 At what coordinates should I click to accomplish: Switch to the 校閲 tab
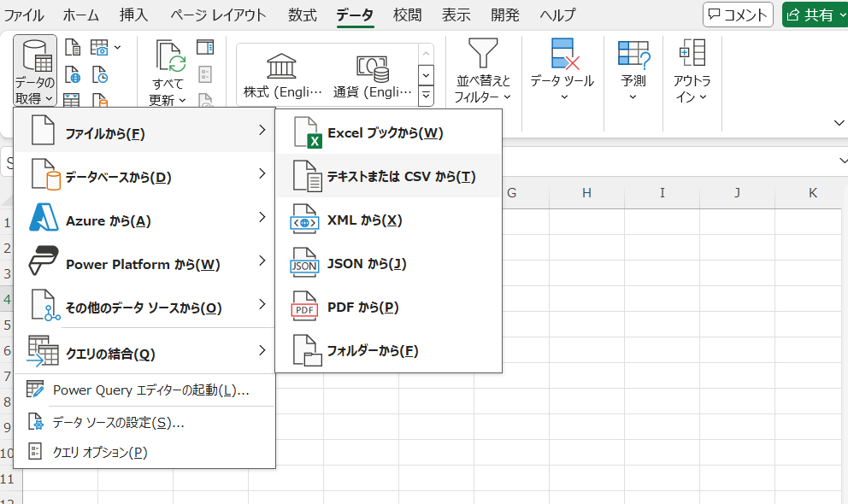coord(407,15)
